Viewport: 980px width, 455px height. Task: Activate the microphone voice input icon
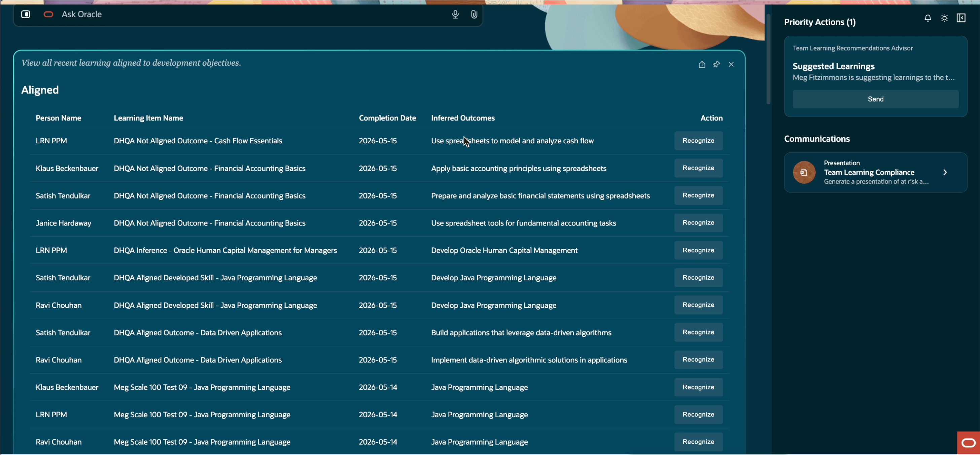pyautogui.click(x=455, y=14)
